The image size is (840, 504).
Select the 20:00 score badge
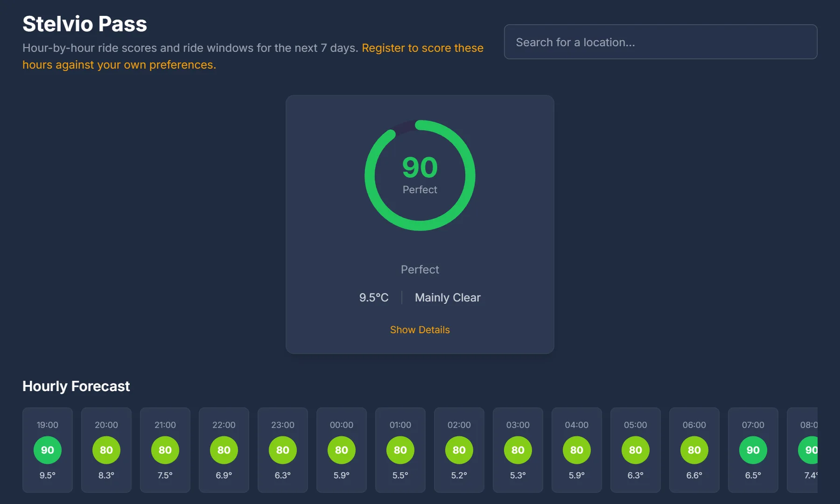click(x=106, y=450)
